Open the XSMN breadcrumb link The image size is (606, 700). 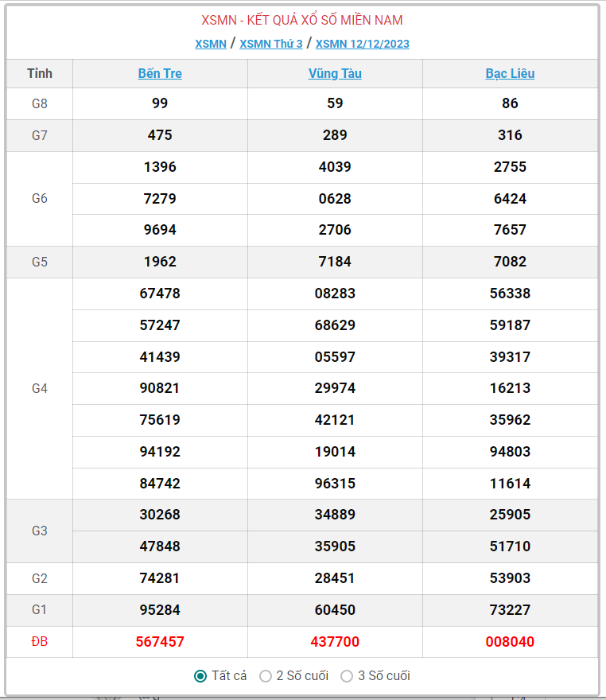[x=211, y=44]
